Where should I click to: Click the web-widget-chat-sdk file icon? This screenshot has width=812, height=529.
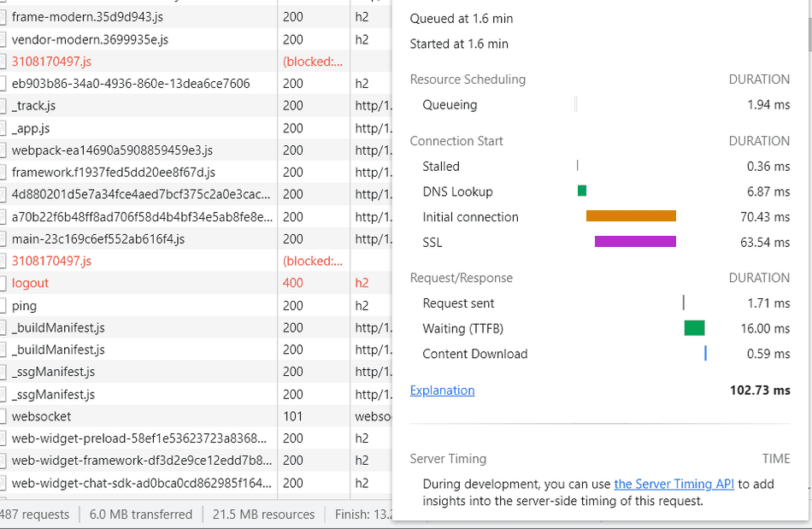coord(5,483)
